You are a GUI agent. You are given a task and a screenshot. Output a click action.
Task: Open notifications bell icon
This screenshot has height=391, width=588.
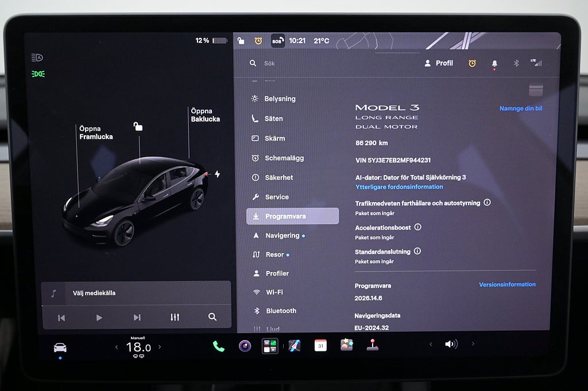coord(494,64)
